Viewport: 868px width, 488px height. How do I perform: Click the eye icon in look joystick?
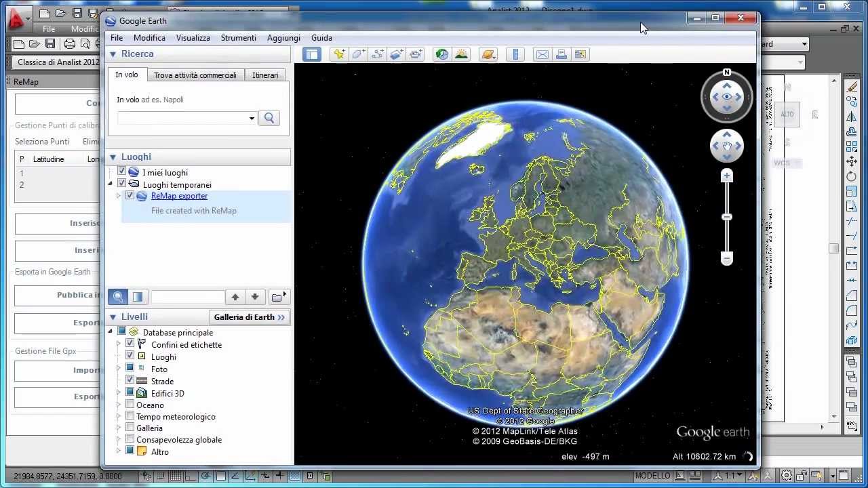(727, 97)
